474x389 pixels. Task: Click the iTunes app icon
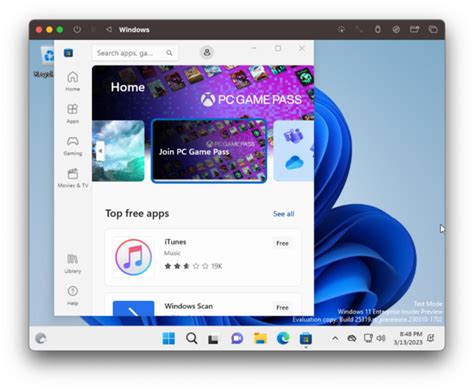133,257
